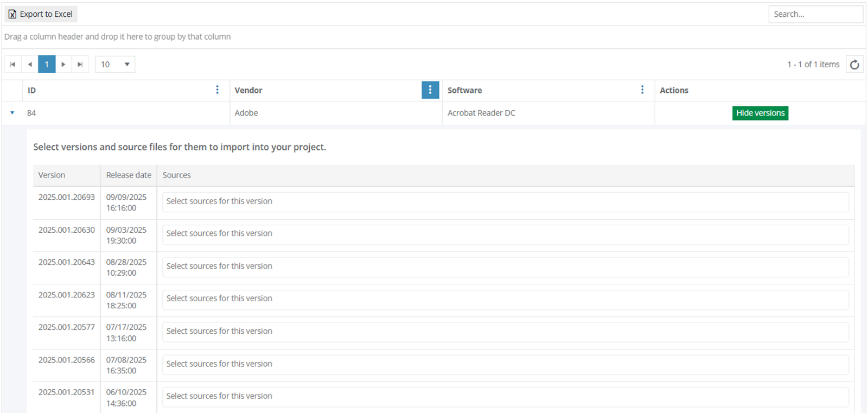Go to the next page arrow
Screen dimensions: 868x413
(x=63, y=65)
